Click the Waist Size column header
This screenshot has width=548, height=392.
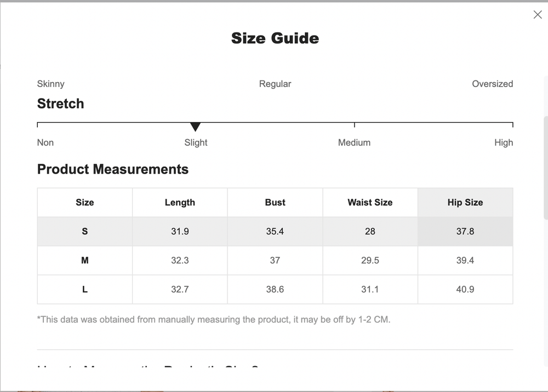point(370,202)
